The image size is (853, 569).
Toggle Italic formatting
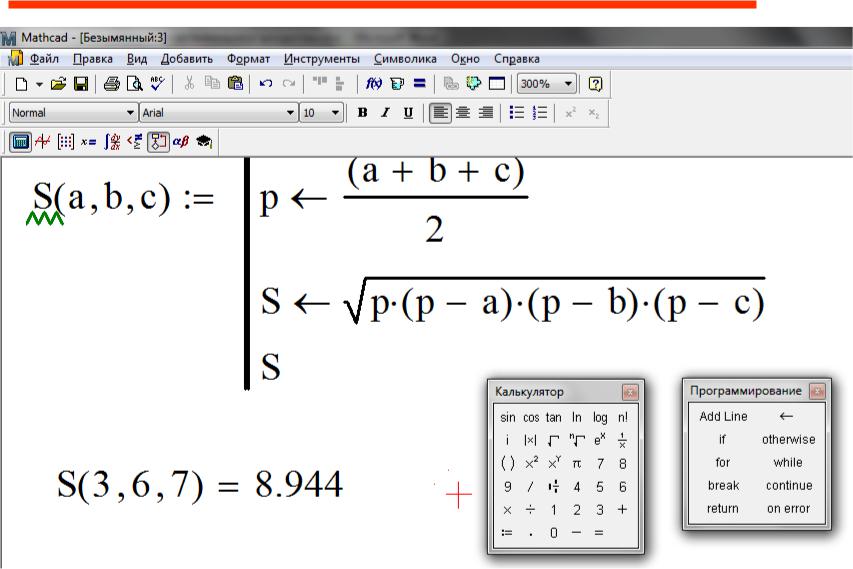[385, 113]
